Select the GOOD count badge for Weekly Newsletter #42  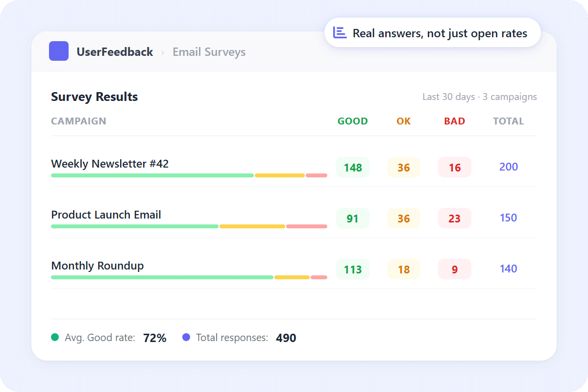point(352,167)
